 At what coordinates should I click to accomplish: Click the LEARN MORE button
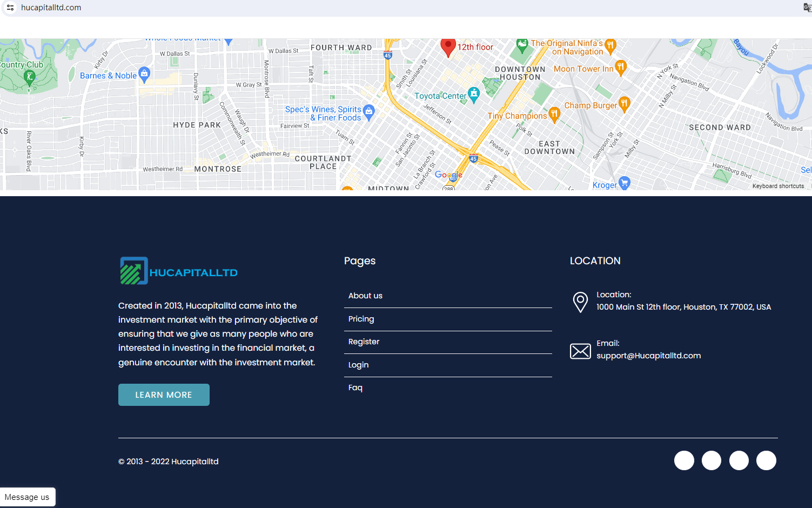(164, 395)
